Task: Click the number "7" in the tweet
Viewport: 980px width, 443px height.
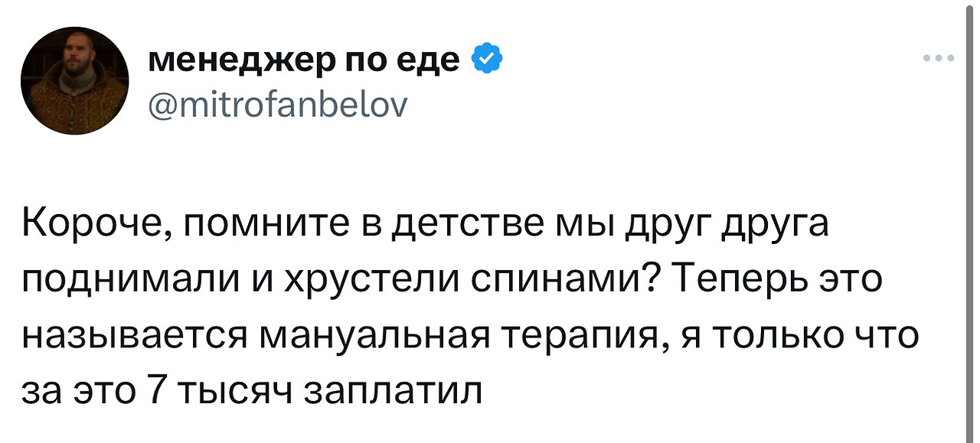Action: pos(155,392)
